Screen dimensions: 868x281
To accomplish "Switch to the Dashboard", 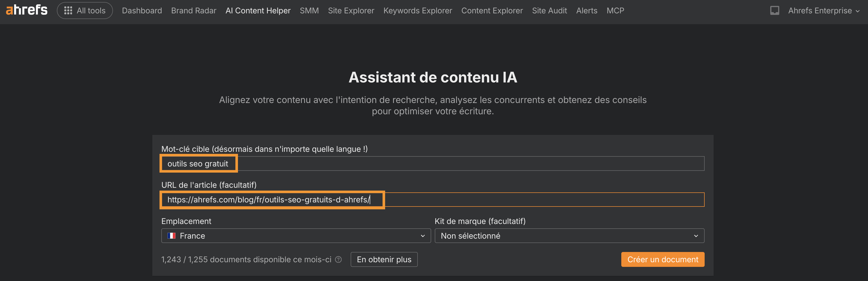I will [142, 11].
